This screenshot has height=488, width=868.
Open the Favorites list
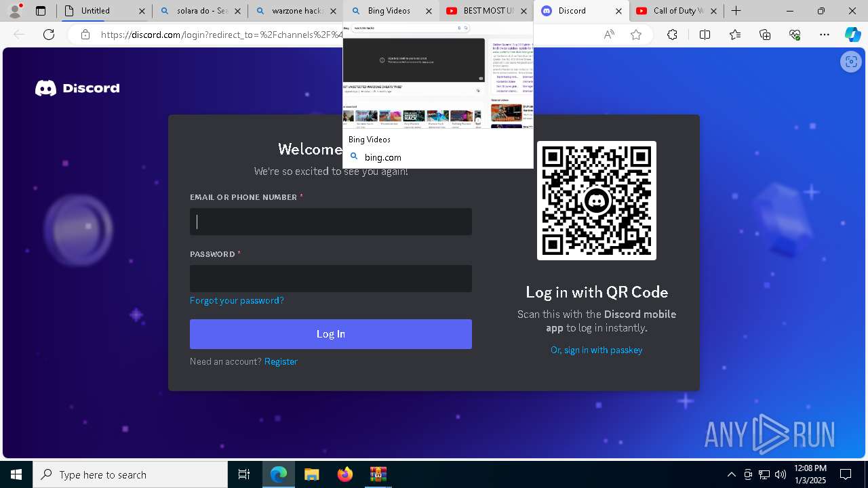click(x=735, y=35)
